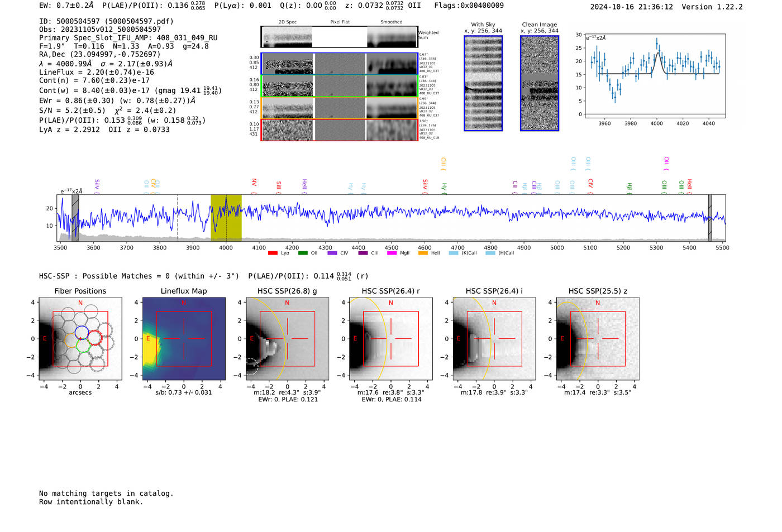The width and height of the screenshot is (782, 532).
Task: Click the S/N = 5.2(±0.5) value
Action: click(x=72, y=111)
